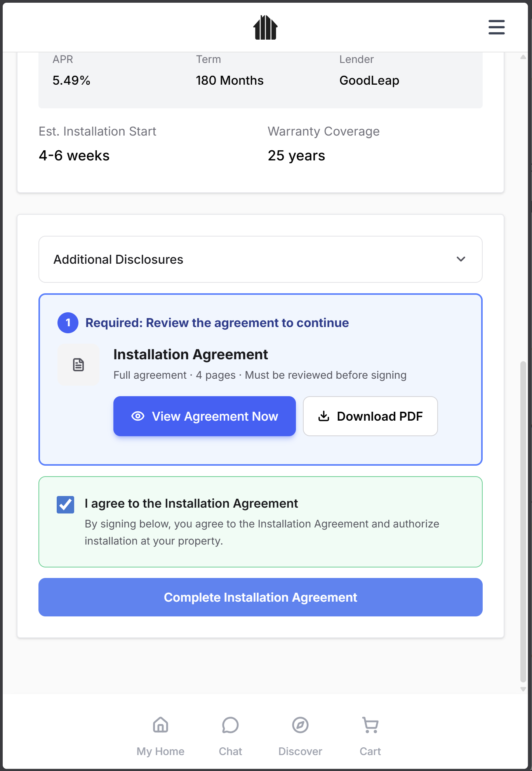Click the Download PDF button label
This screenshot has width=532, height=771.
(x=379, y=416)
